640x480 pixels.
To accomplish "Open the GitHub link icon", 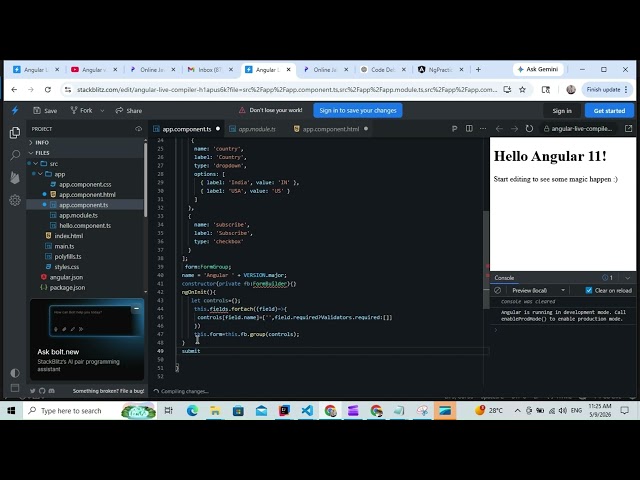I will tap(42, 391).
